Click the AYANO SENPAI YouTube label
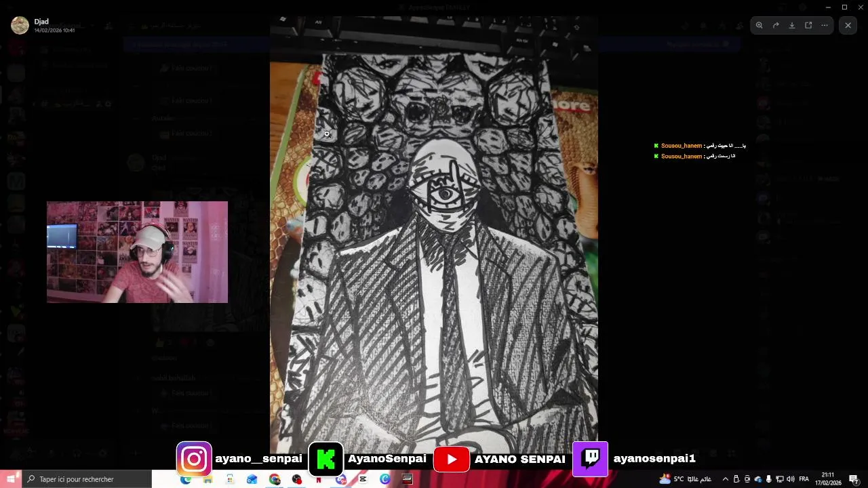Image resolution: width=868 pixels, height=488 pixels. (x=519, y=460)
